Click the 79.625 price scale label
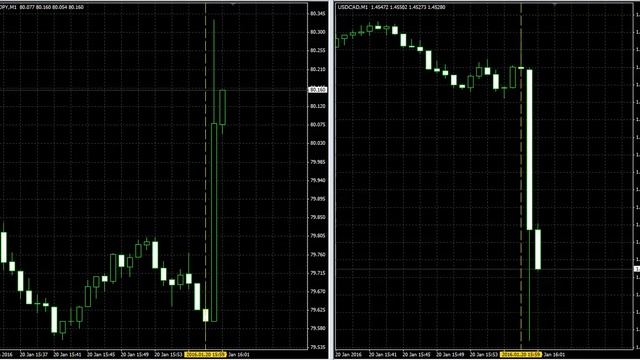The width and height of the screenshot is (640, 360). click(x=318, y=310)
